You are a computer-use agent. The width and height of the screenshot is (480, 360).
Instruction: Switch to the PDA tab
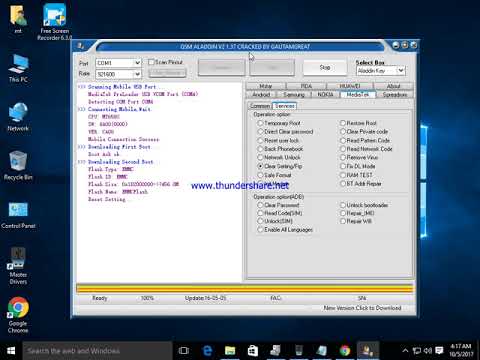click(306, 86)
